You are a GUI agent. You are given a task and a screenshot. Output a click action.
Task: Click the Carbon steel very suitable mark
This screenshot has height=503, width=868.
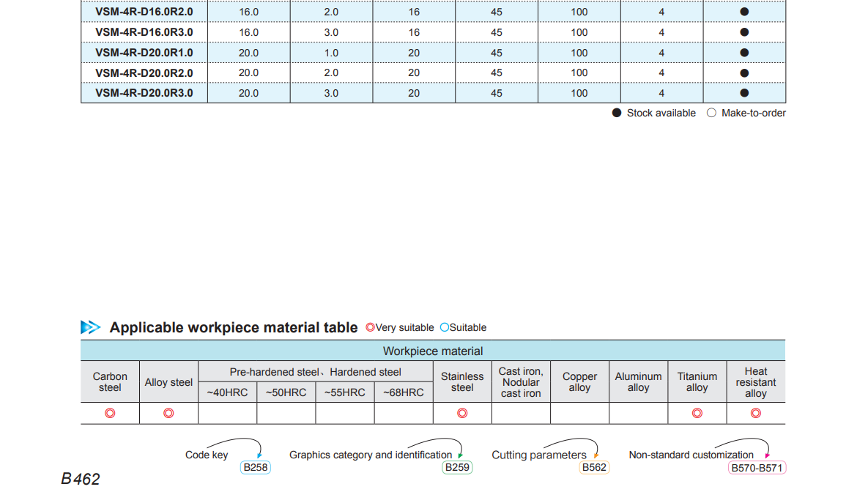coord(110,413)
